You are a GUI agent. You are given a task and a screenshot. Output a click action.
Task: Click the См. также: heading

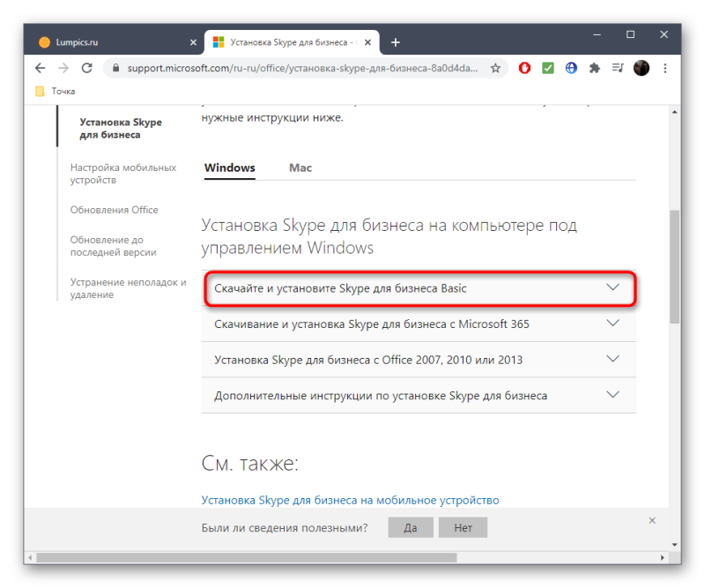[250, 463]
